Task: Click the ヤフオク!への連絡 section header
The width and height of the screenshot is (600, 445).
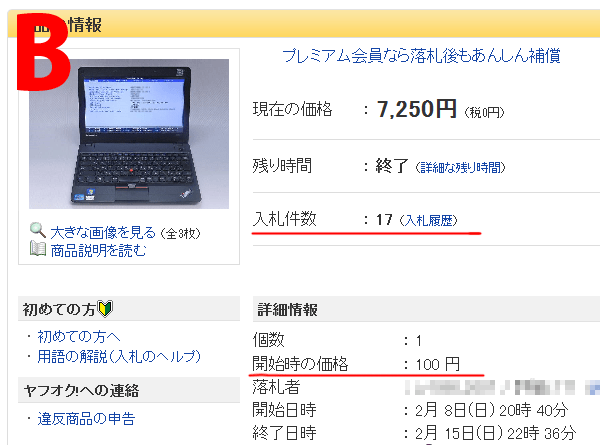Action: point(80,390)
